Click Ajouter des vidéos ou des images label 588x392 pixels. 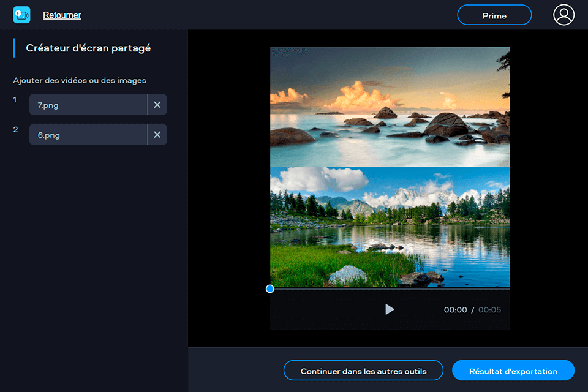pyautogui.click(x=80, y=80)
